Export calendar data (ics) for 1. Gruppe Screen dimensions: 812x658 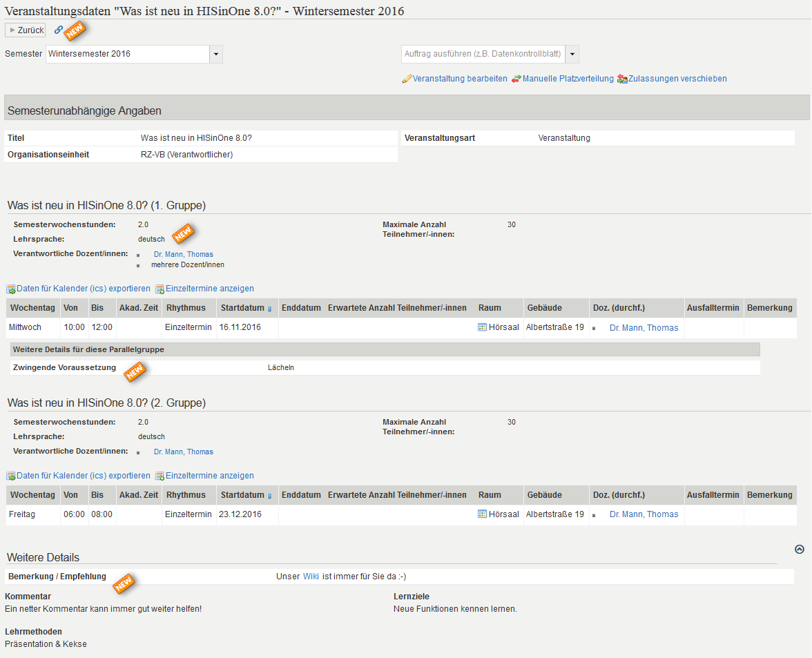pos(84,289)
